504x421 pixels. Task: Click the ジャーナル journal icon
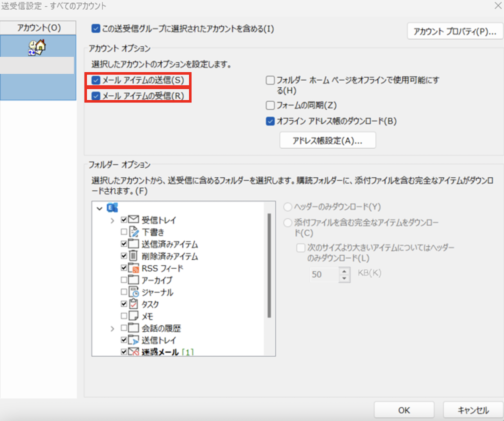point(134,292)
